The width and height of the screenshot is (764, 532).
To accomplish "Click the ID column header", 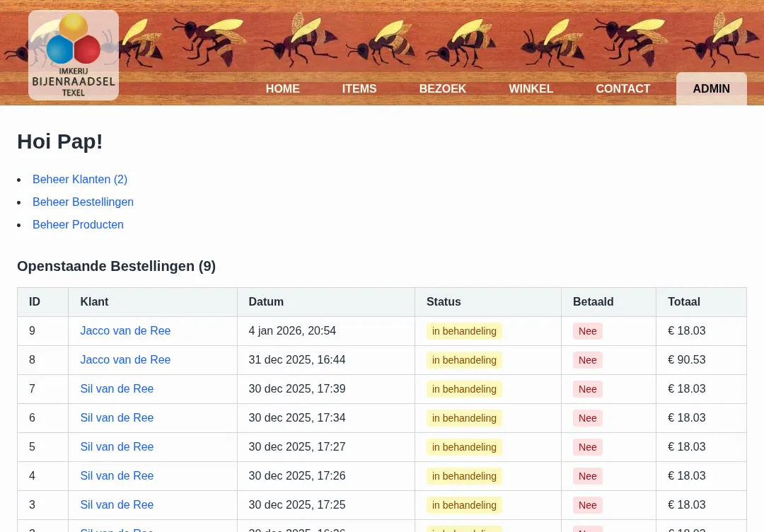I will [x=35, y=301].
